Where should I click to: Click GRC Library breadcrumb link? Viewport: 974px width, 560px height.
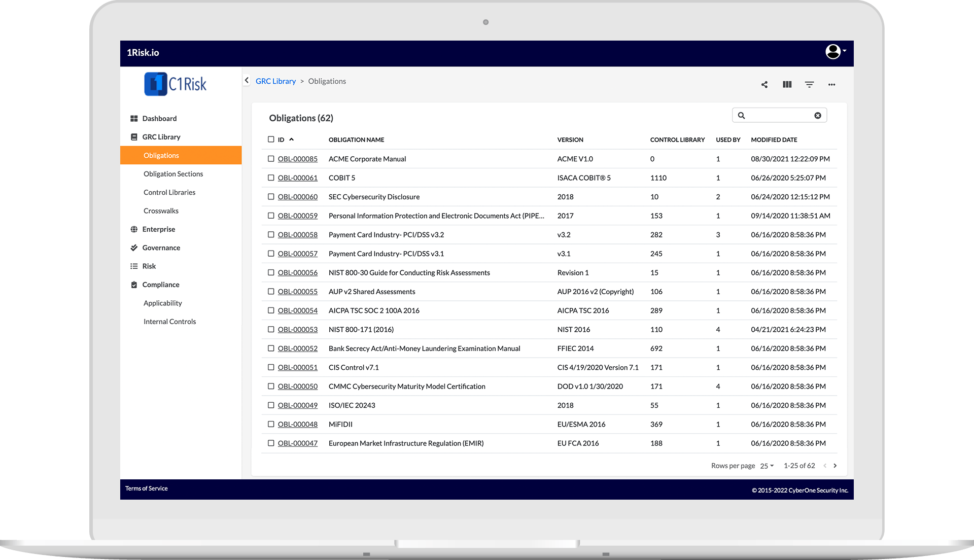[x=275, y=81]
